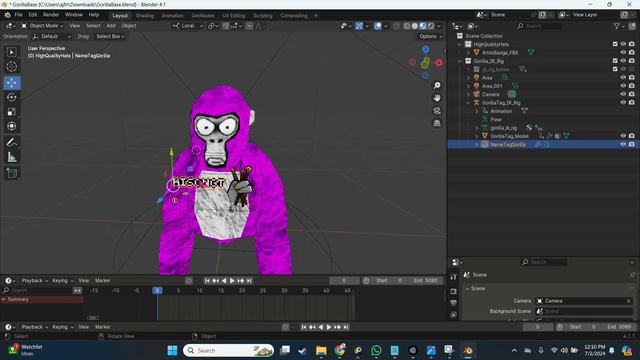Image resolution: width=640 pixels, height=360 pixels.
Task: Open the Render menu
Action: tap(51, 15)
